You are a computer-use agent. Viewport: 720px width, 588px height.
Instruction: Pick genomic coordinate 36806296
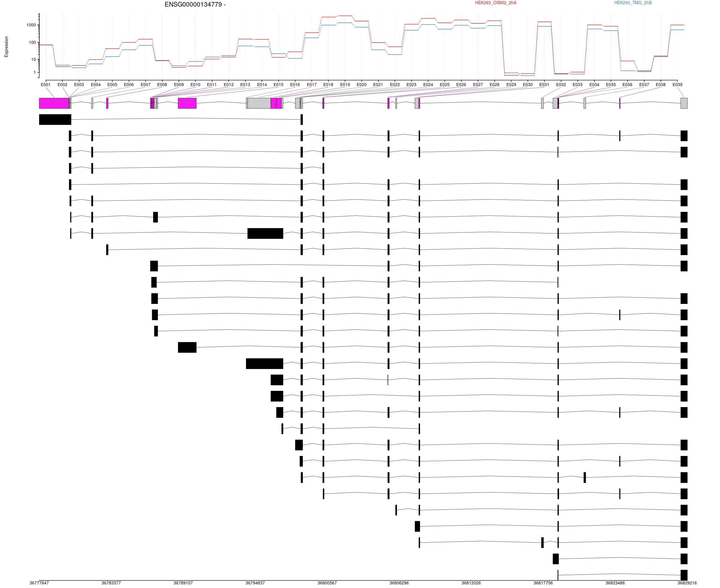tap(399, 583)
